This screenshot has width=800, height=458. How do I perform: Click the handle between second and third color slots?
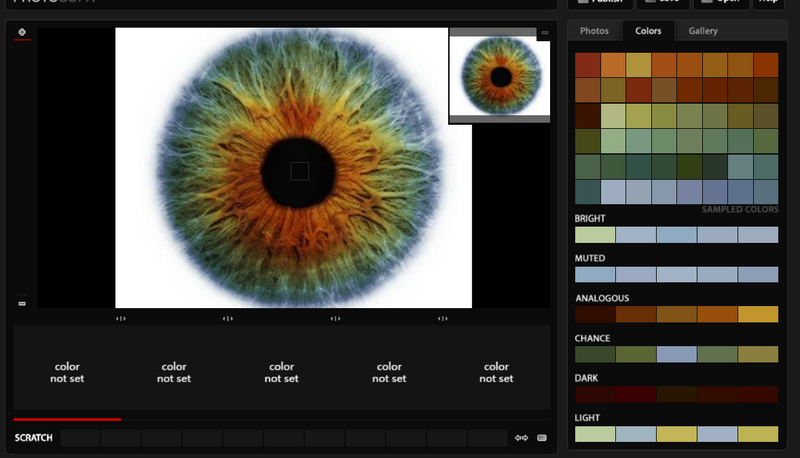coord(228,318)
